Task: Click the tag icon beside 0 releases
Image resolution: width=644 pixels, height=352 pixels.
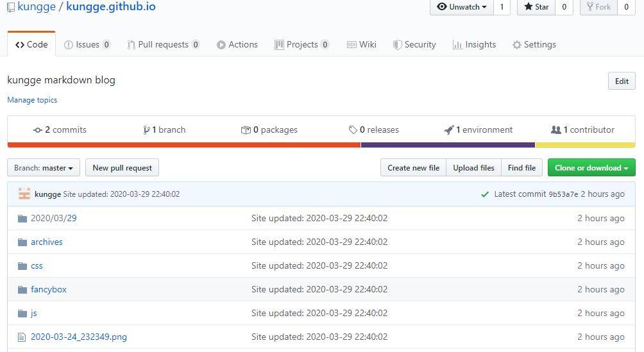Action: click(x=353, y=130)
